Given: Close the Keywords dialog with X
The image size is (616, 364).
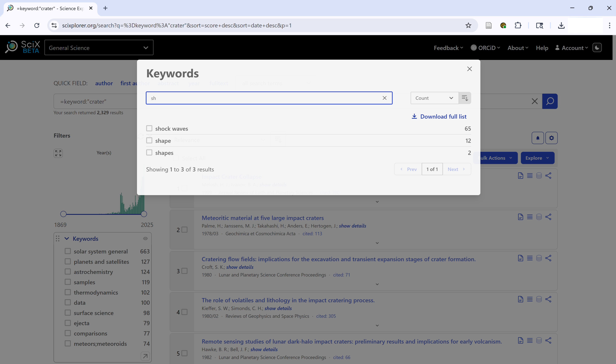Looking at the screenshot, I should coord(469,69).
